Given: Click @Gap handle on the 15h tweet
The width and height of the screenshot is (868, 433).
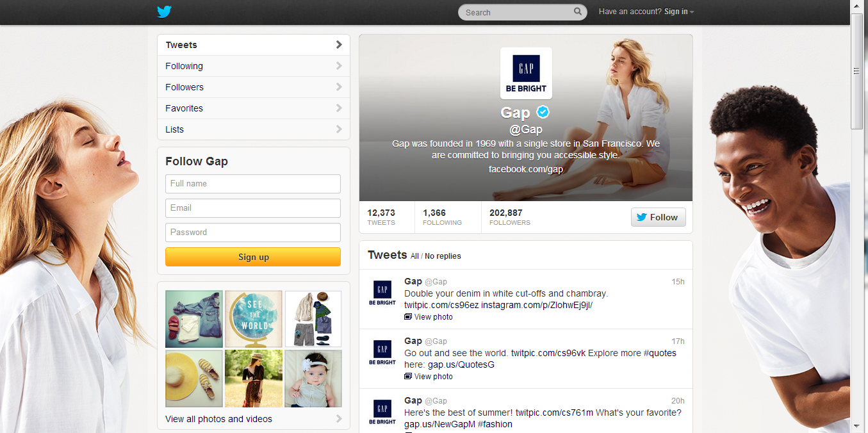Looking at the screenshot, I should 436,282.
